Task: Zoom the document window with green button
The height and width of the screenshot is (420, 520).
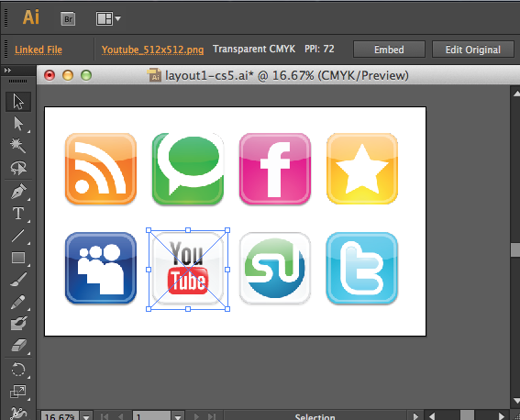Action: 86,75
